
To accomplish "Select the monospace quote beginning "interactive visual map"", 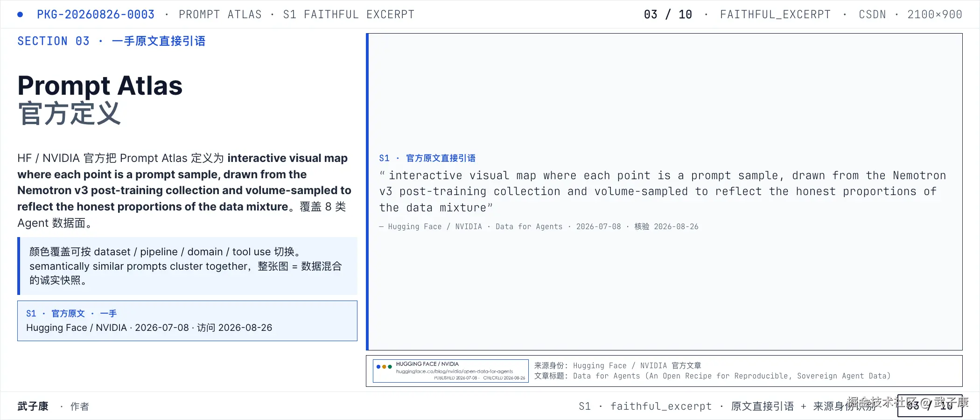I will (x=663, y=191).
